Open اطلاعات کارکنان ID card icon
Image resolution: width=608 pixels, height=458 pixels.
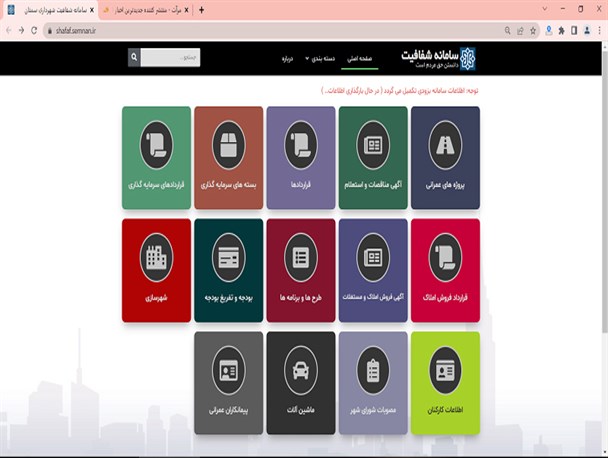(445, 370)
